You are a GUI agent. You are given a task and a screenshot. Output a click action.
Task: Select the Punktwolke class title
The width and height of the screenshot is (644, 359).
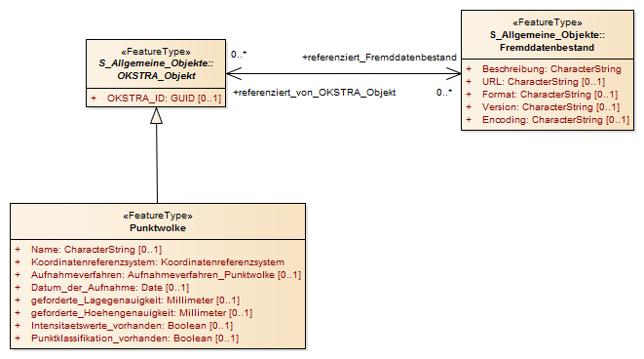point(158,228)
